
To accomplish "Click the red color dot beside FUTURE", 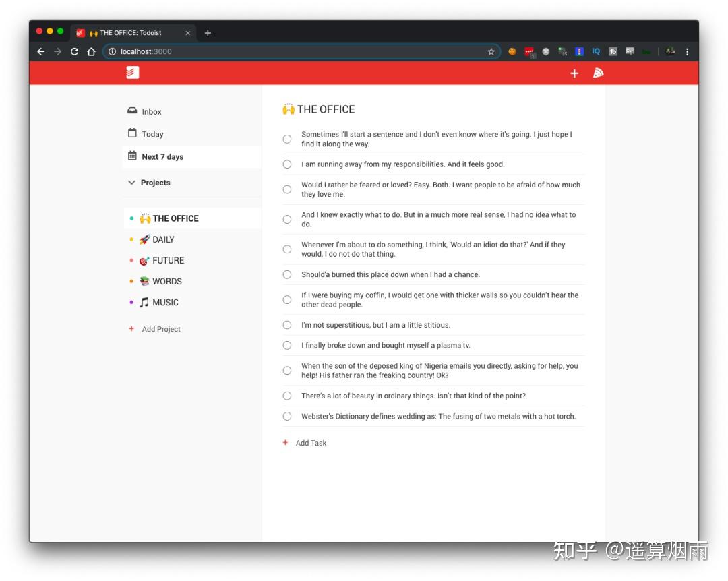I will click(131, 260).
